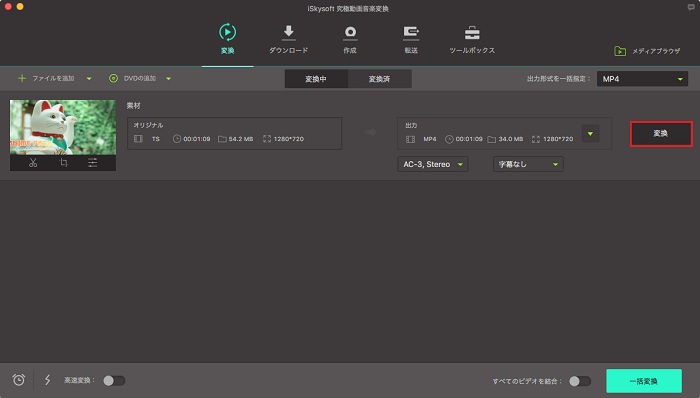Viewport: 700px width, 398px height.
Task: Open the effects adjustment sliders icon
Action: [92, 163]
